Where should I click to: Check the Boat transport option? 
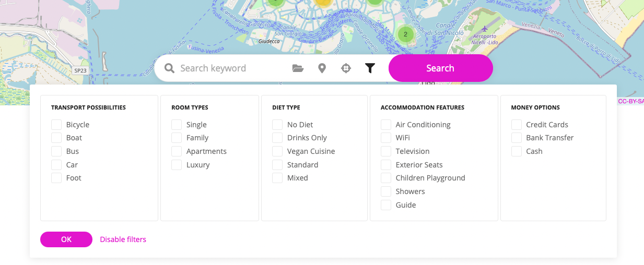(56, 138)
